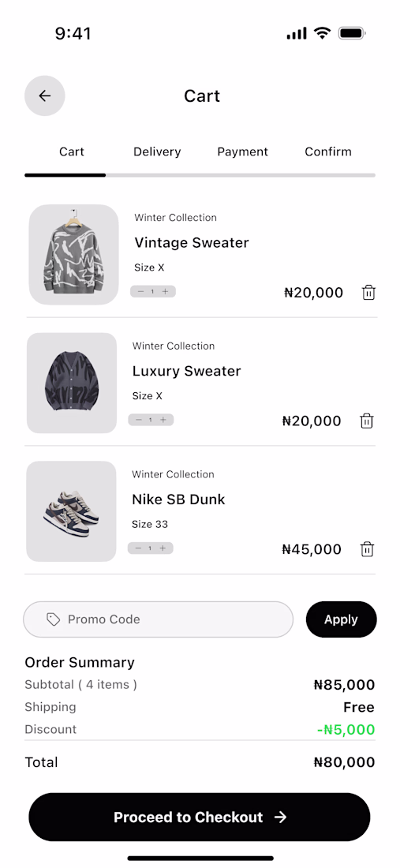The width and height of the screenshot is (400, 868).
Task: Decrease Vintage Sweater quantity with minus
Action: pyautogui.click(x=140, y=291)
